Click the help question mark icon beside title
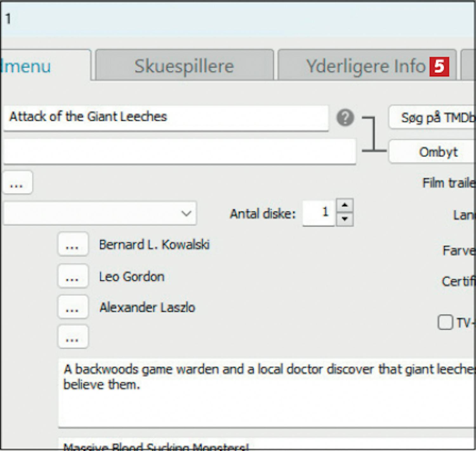This screenshot has width=476, height=451. pos(345,118)
